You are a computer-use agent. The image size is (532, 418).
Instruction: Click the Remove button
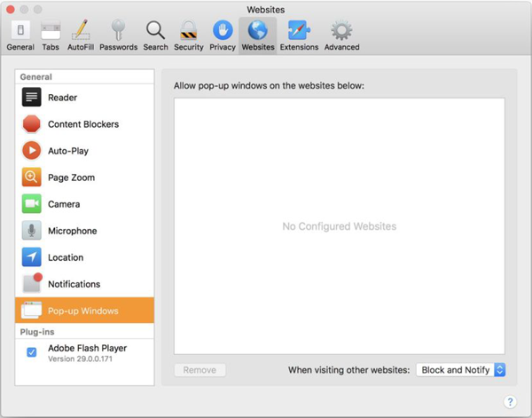pyautogui.click(x=199, y=370)
